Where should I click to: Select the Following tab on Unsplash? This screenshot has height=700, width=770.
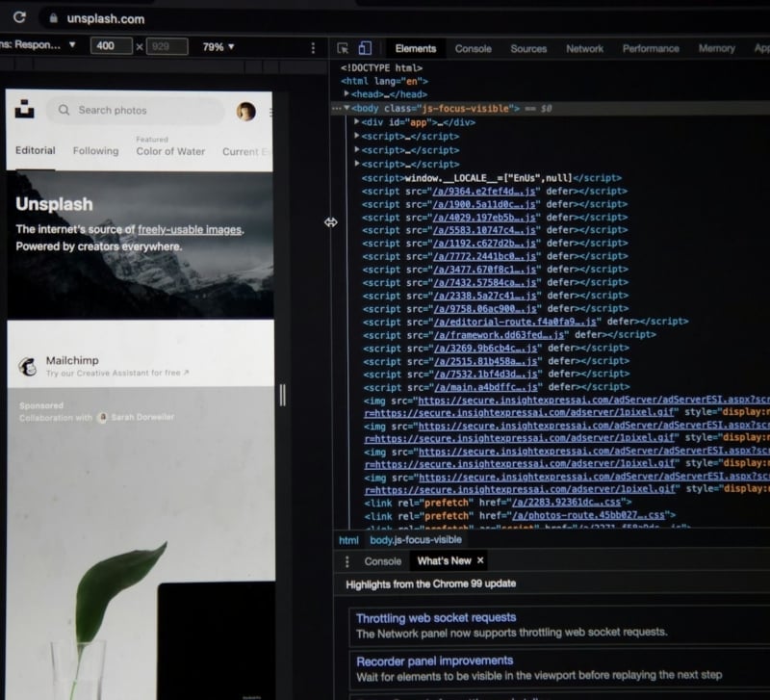[95, 151]
